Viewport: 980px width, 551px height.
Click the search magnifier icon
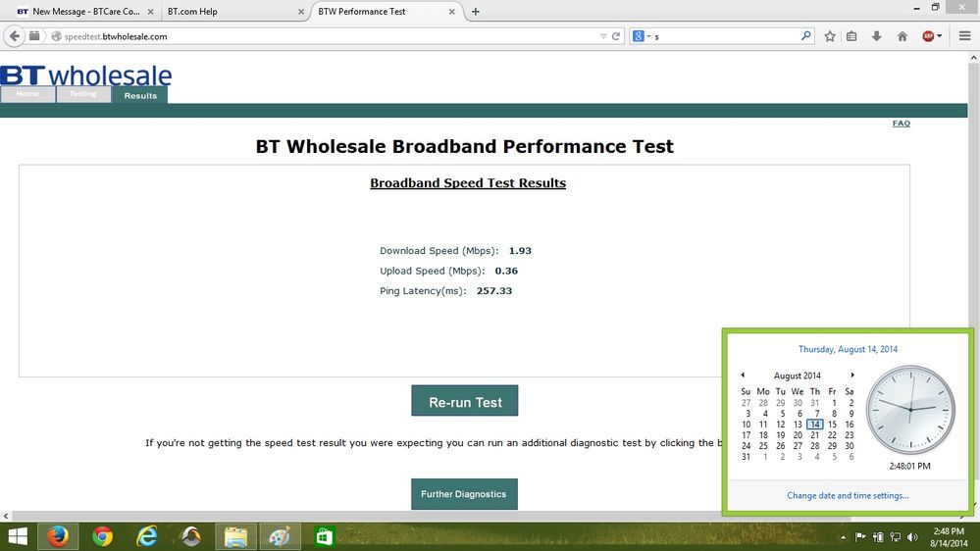[805, 36]
